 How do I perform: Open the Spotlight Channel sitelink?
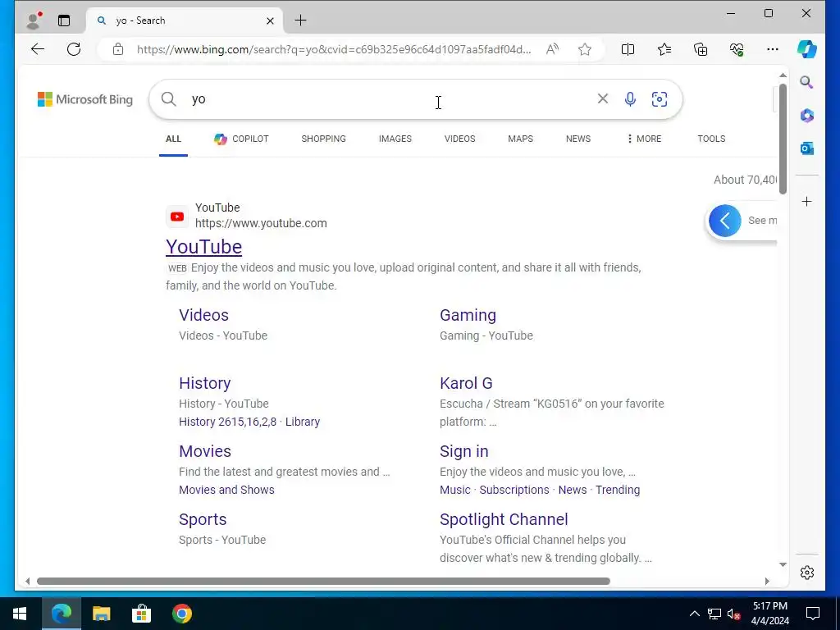click(x=504, y=519)
